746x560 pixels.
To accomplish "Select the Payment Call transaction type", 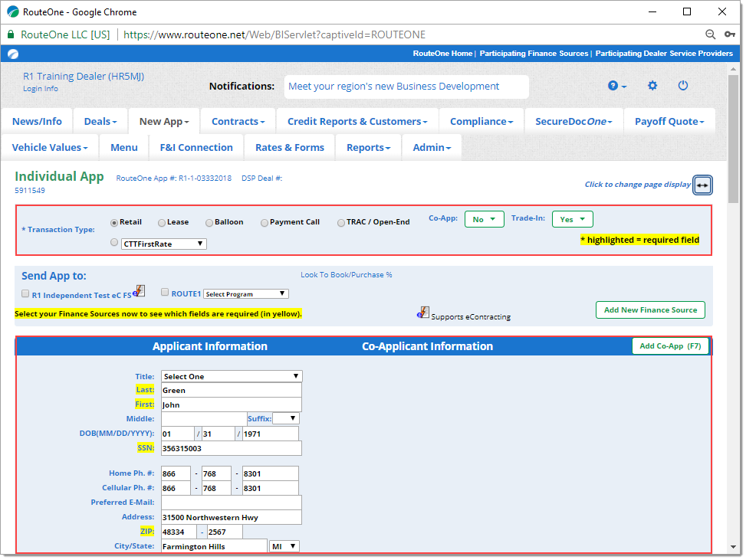I will pyautogui.click(x=265, y=222).
